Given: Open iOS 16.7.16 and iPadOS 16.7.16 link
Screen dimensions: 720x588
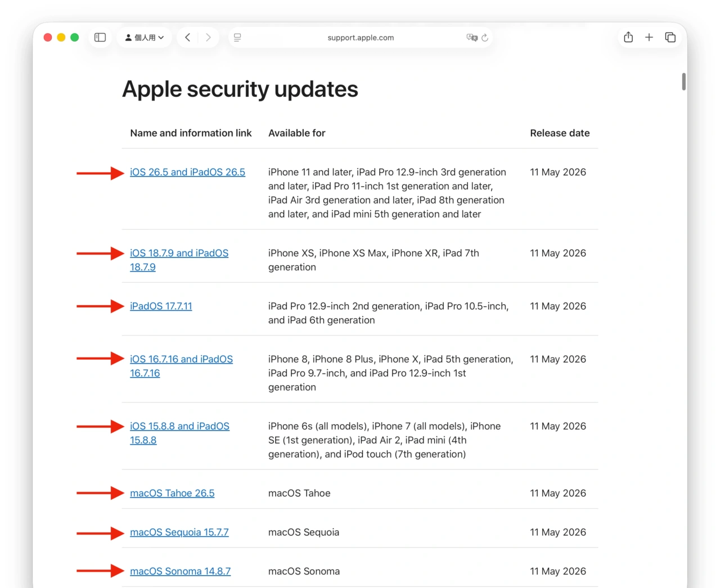Looking at the screenshot, I should [x=181, y=366].
